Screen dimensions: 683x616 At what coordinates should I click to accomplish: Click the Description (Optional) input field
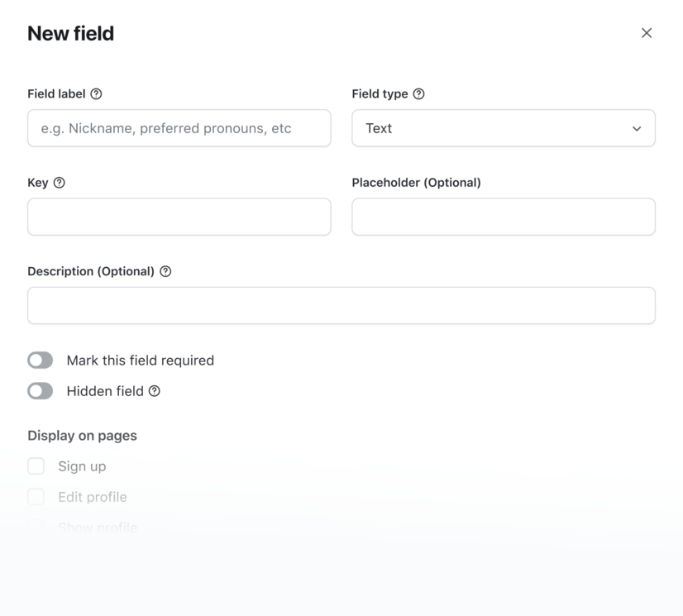click(341, 305)
